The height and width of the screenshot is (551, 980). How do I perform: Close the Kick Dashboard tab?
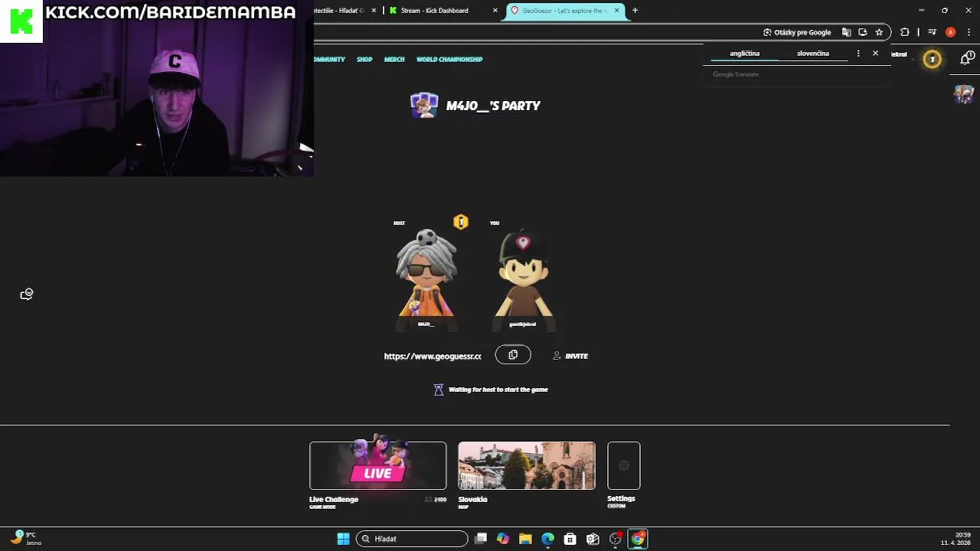point(495,11)
